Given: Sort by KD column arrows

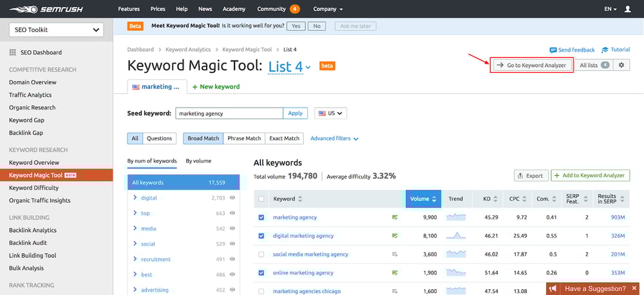Looking at the screenshot, I should 495,199.
